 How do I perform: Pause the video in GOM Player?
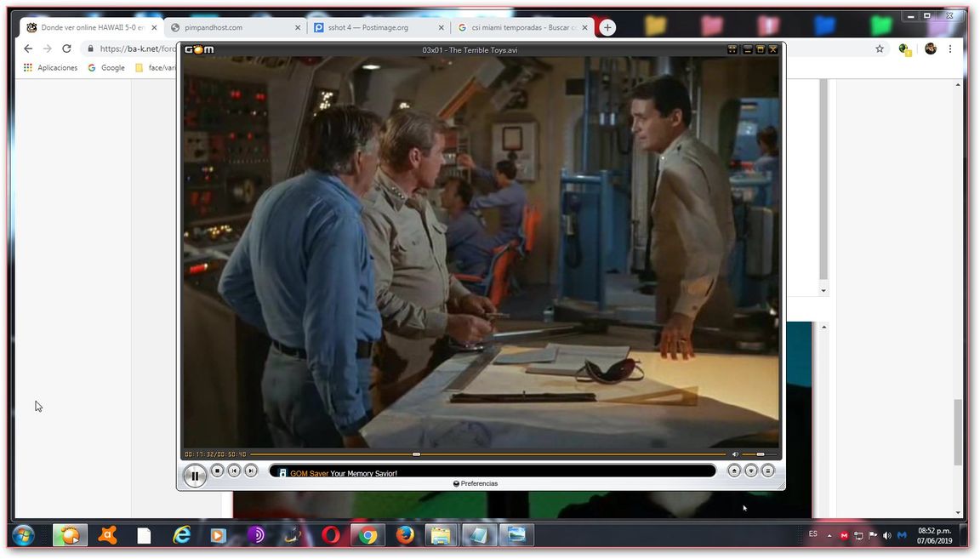(x=195, y=476)
